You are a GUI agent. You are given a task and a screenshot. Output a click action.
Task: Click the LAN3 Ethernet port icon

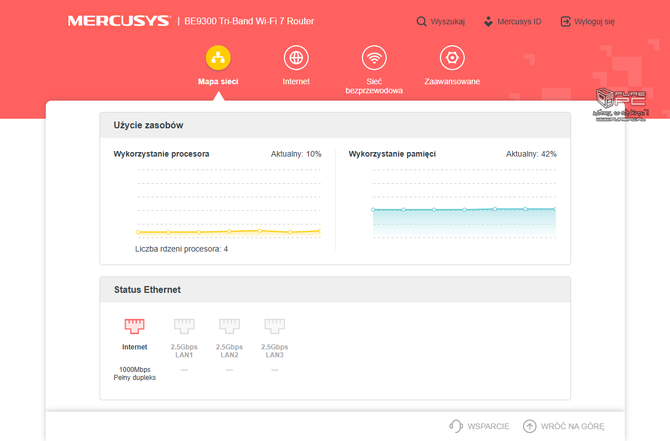point(275,326)
